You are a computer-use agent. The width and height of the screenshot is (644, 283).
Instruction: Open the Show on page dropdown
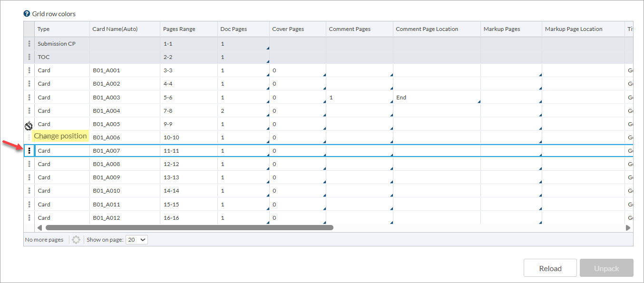(x=137, y=240)
